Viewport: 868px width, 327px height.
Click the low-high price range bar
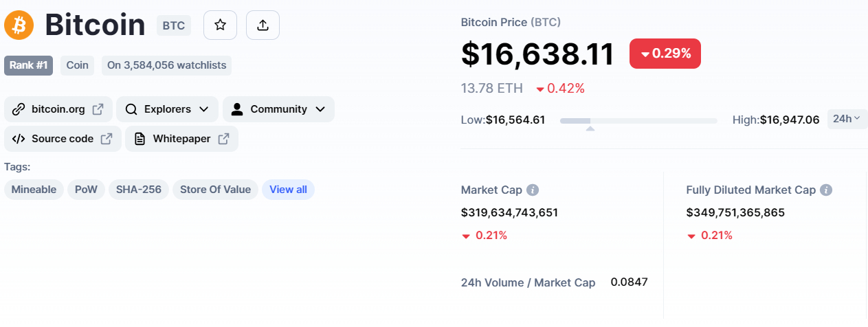[x=638, y=121]
